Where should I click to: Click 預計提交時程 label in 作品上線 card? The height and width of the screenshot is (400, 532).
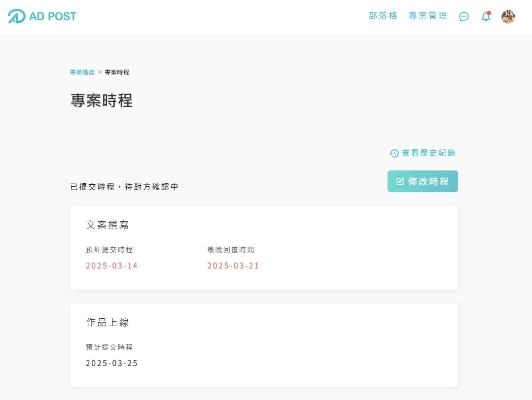(109, 347)
